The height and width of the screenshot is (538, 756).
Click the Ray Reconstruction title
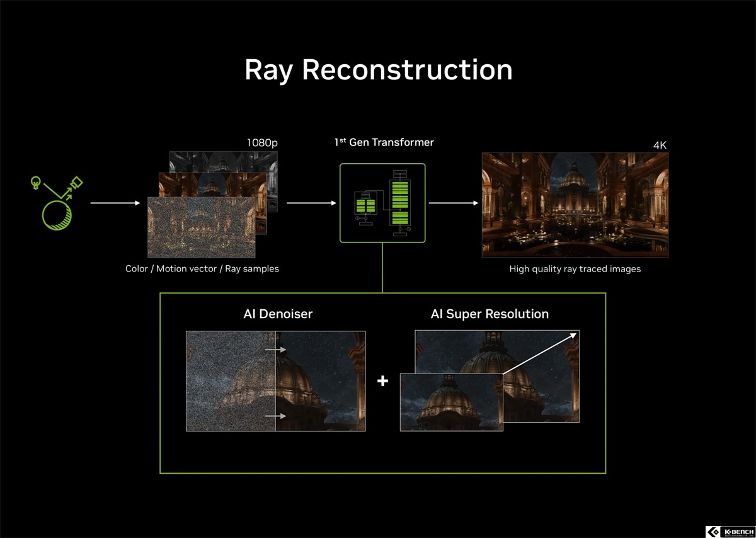coord(379,69)
